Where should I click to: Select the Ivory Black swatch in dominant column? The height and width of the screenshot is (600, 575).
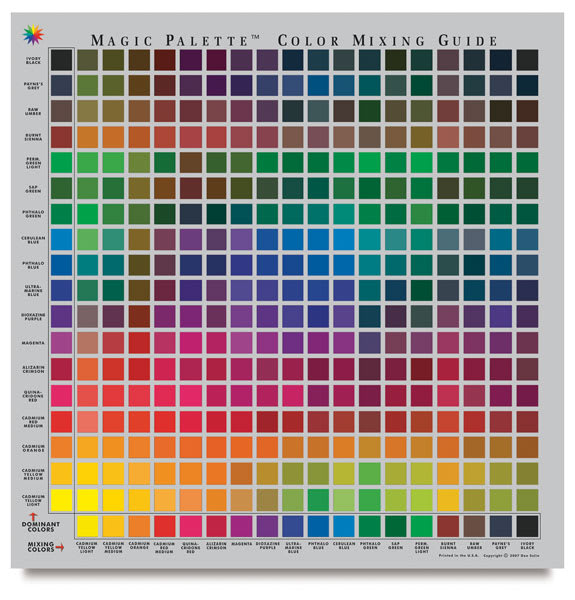[x=61, y=60]
